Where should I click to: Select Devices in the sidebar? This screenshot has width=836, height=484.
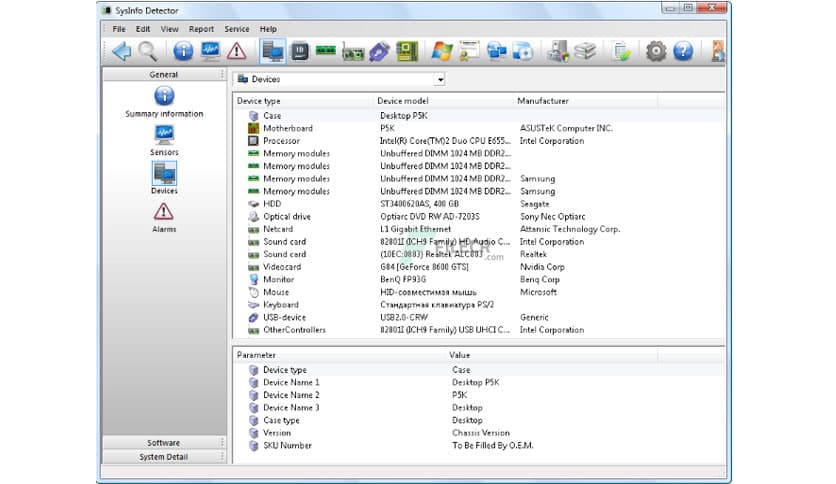[x=164, y=178]
